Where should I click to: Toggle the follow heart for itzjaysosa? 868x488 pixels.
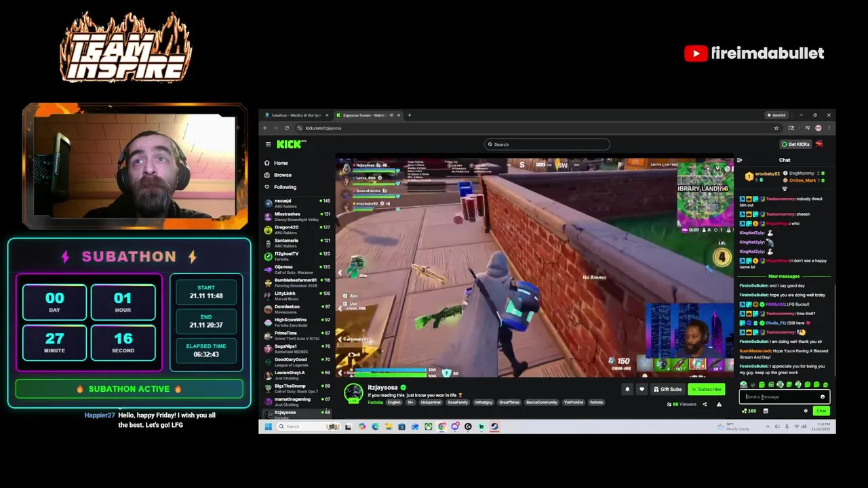click(642, 389)
